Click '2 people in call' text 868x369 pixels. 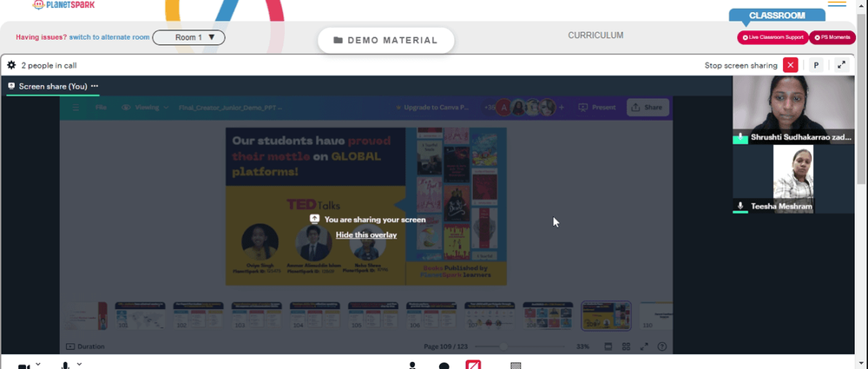tap(49, 65)
